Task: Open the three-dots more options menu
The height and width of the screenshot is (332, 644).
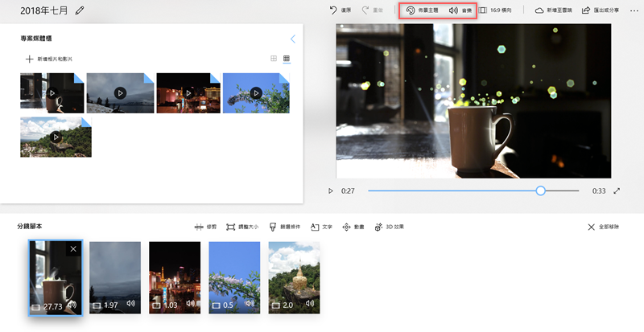Action: [634, 10]
